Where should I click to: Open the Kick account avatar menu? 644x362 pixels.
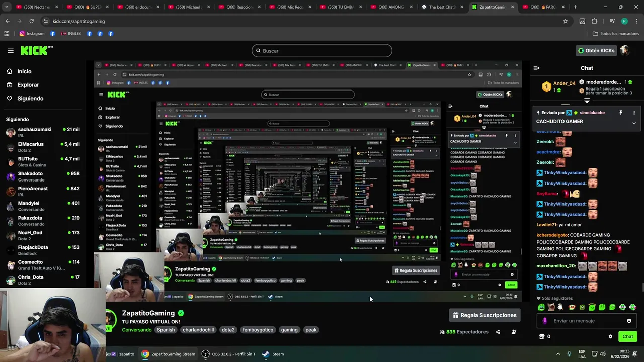(x=625, y=50)
